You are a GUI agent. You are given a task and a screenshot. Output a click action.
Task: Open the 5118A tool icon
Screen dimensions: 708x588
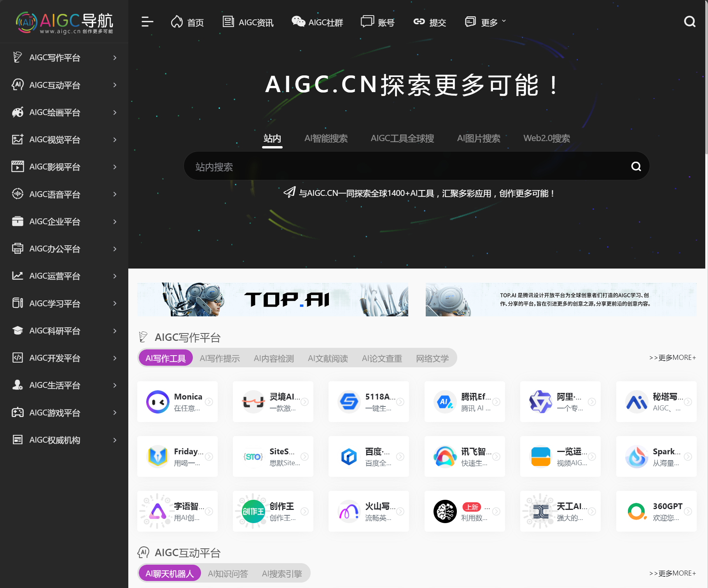349,402
